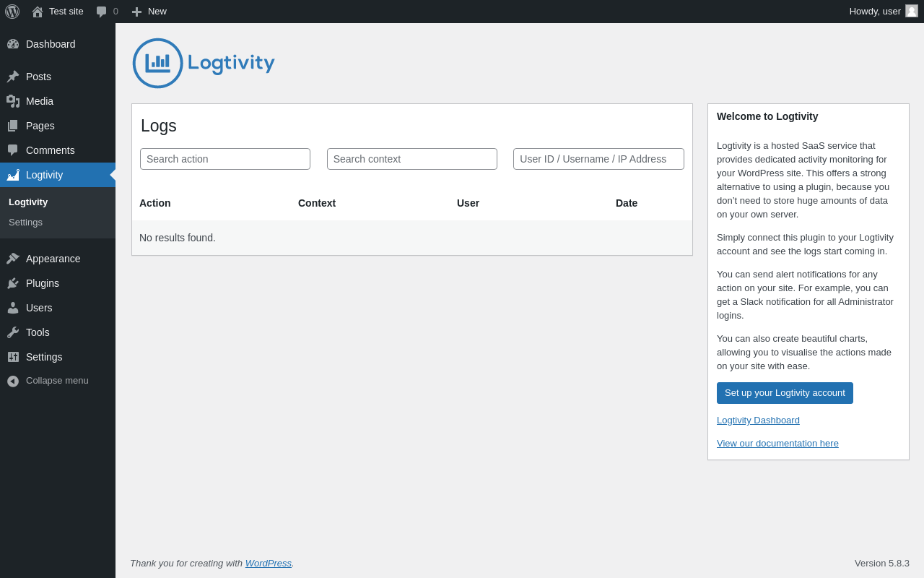Click Set up your Logtivity account button
924x578 pixels.
(x=785, y=393)
